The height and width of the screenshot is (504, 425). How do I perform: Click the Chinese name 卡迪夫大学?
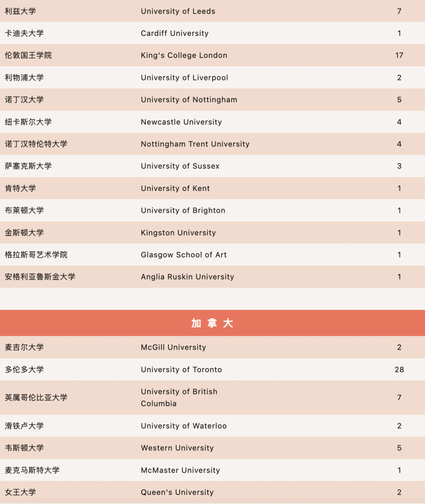24,33
